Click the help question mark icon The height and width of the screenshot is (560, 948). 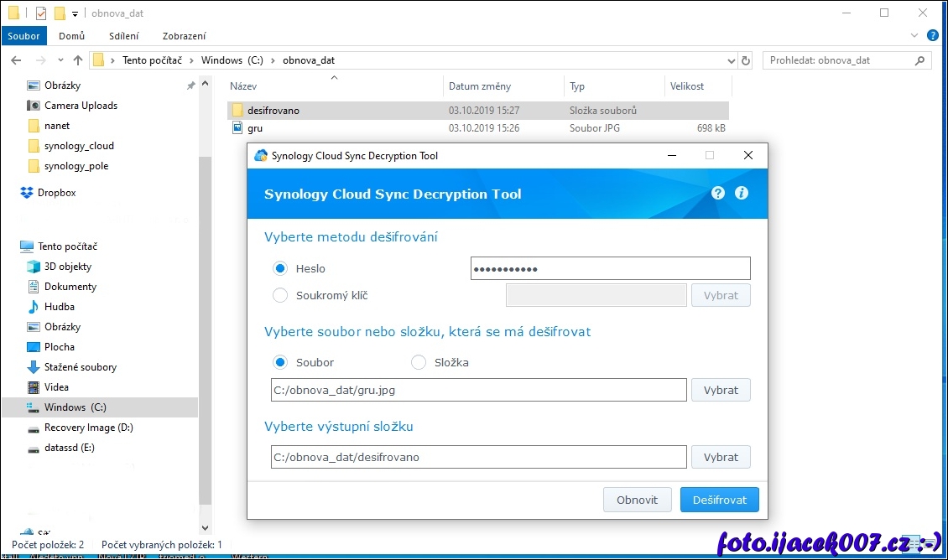[x=718, y=193]
